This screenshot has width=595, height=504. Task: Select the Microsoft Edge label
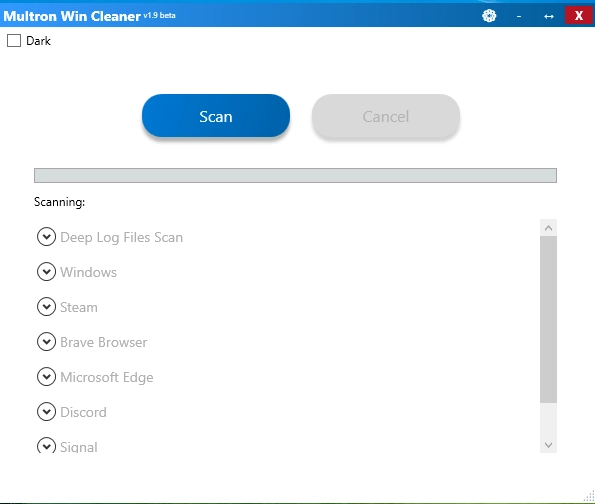(x=107, y=377)
